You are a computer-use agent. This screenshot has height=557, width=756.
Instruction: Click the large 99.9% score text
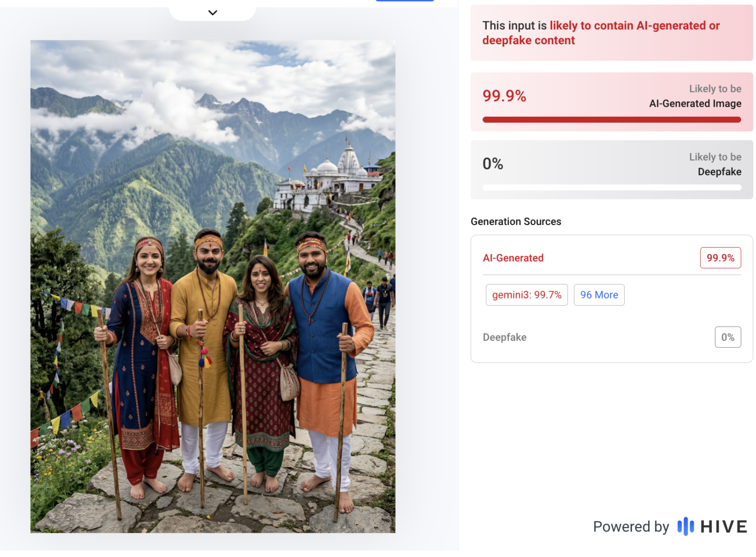click(504, 96)
